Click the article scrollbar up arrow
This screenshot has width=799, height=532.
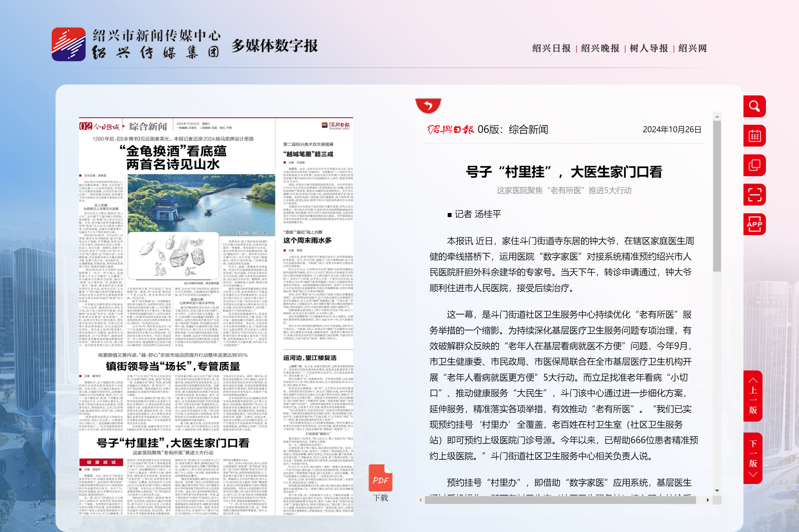(x=717, y=116)
